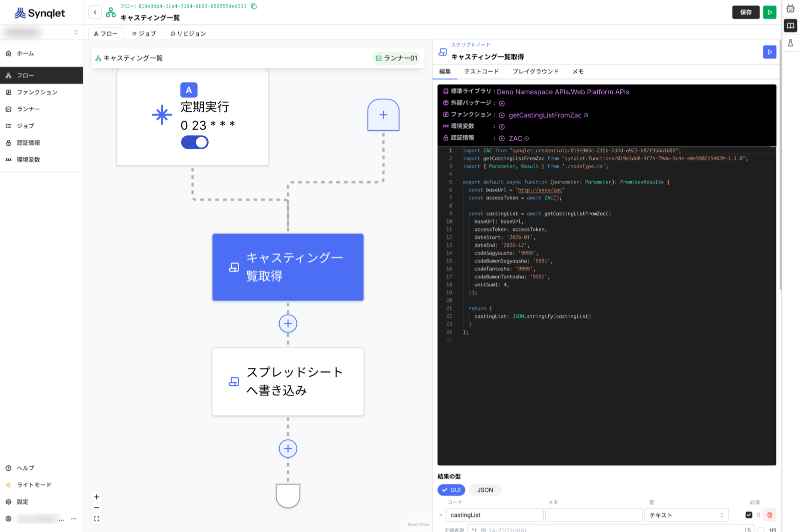The height and width of the screenshot is (532, 799).
Task: Copy the flow ID to clipboard
Action: pyautogui.click(x=254, y=6)
